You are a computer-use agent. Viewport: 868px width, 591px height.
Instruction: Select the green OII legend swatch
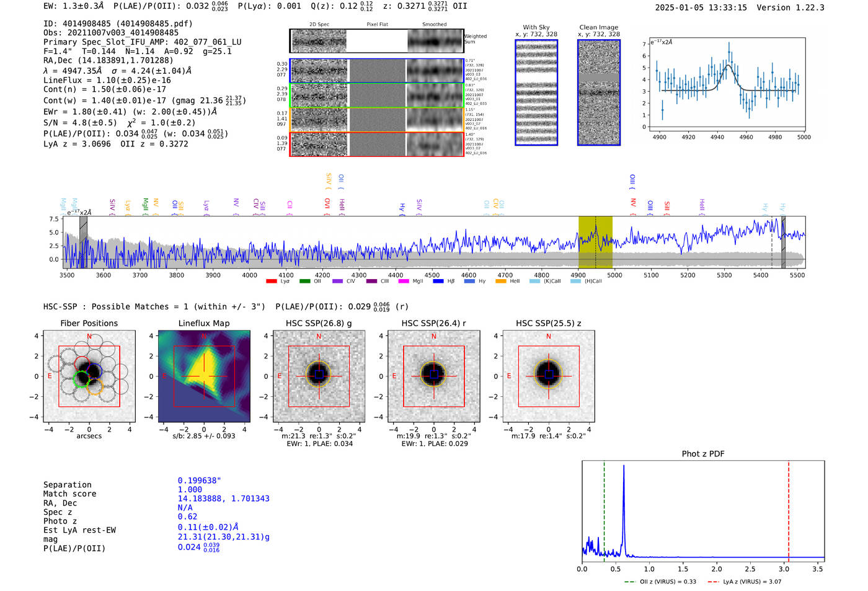[x=304, y=282]
